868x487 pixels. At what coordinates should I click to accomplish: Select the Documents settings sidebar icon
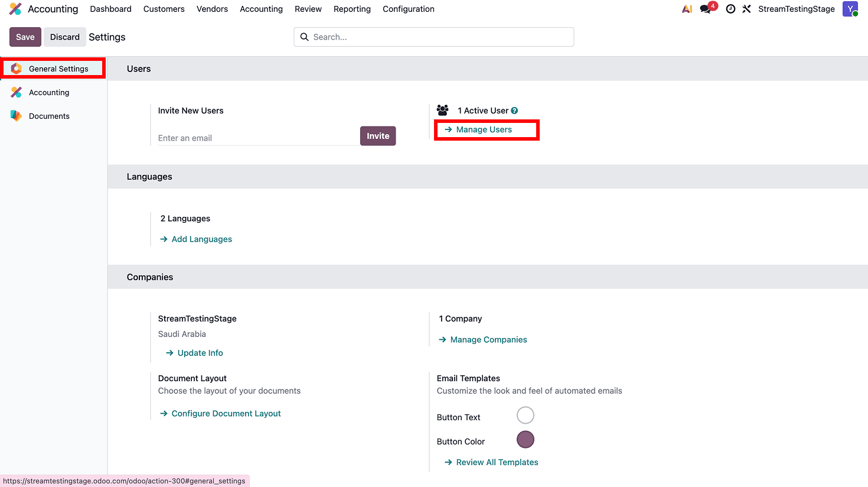click(17, 116)
